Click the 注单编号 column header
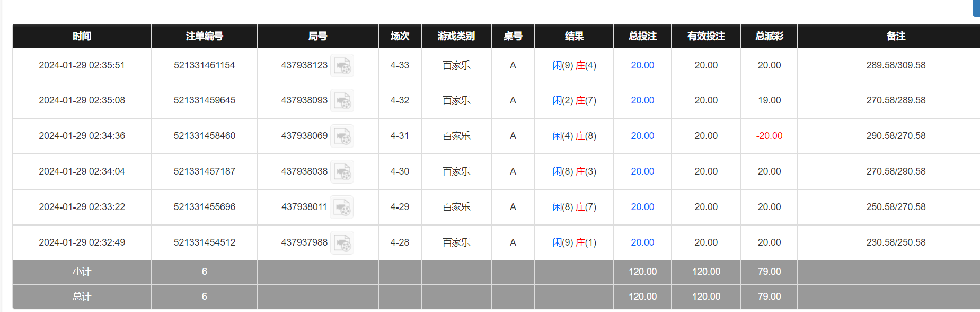980x312 pixels. [x=205, y=36]
